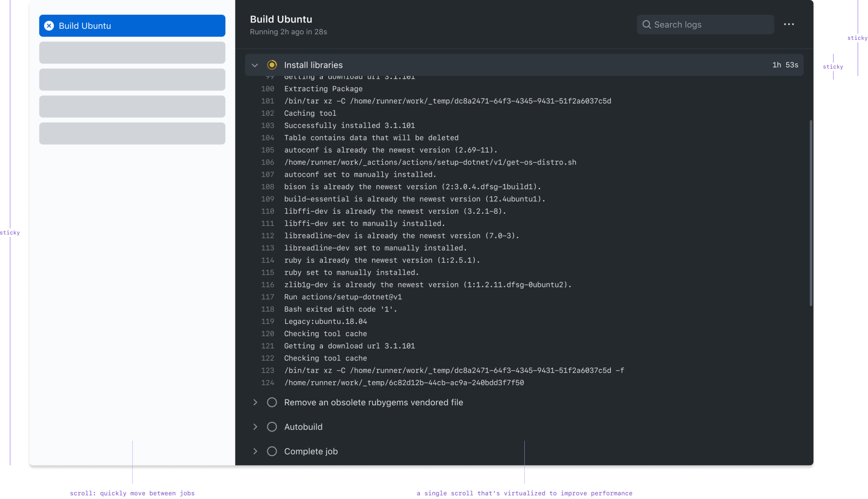Click the pending status circle next to Autobuild

pos(272,427)
